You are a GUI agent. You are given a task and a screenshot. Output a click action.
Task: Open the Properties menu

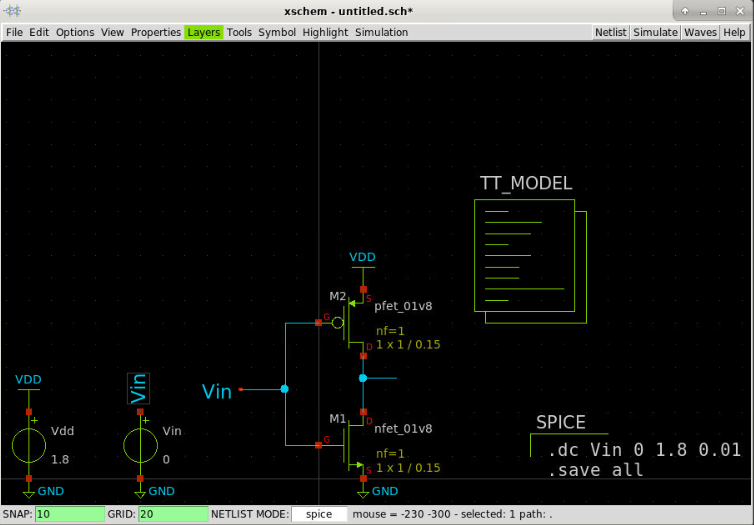(x=156, y=32)
